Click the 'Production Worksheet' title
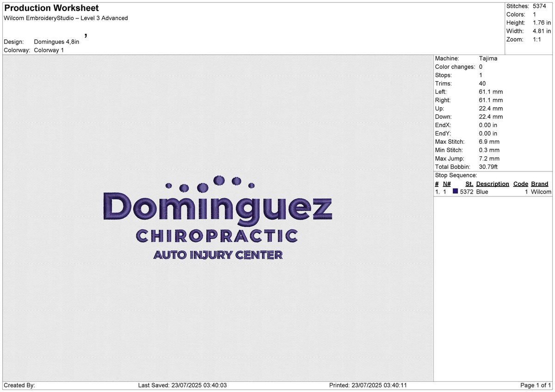555x392 pixels. (51, 8)
